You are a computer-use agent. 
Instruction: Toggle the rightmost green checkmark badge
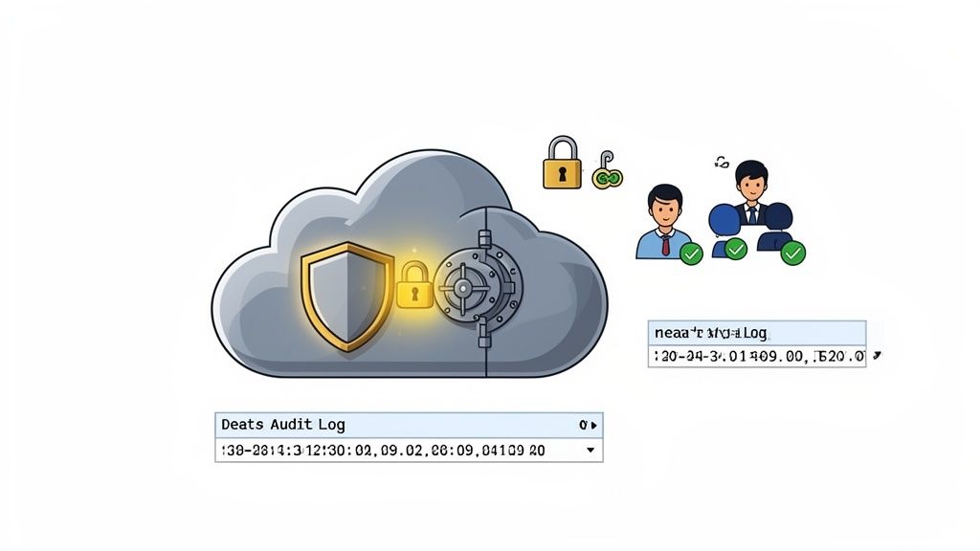pyautogui.click(x=793, y=253)
